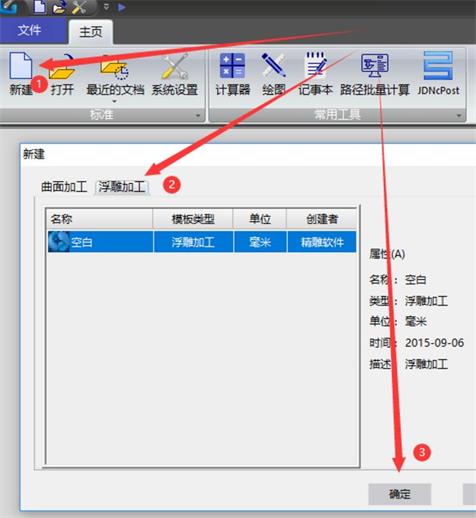Open the 绘图 drawing tool
The height and width of the screenshot is (518, 476).
pyautogui.click(x=274, y=73)
